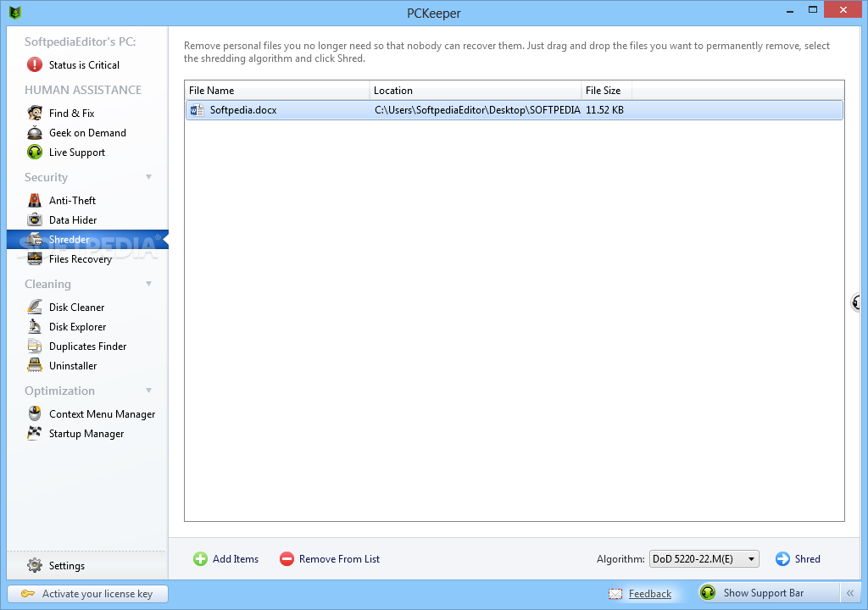Click the Word document icon for Softpedia.docx
Viewport: 868px width, 610px height.
[197, 110]
